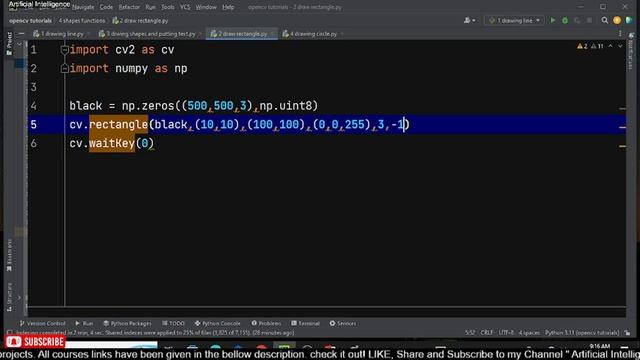Click the 'cv.waitKey(0)' code on line 6
640x360 pixels.
tap(111, 143)
